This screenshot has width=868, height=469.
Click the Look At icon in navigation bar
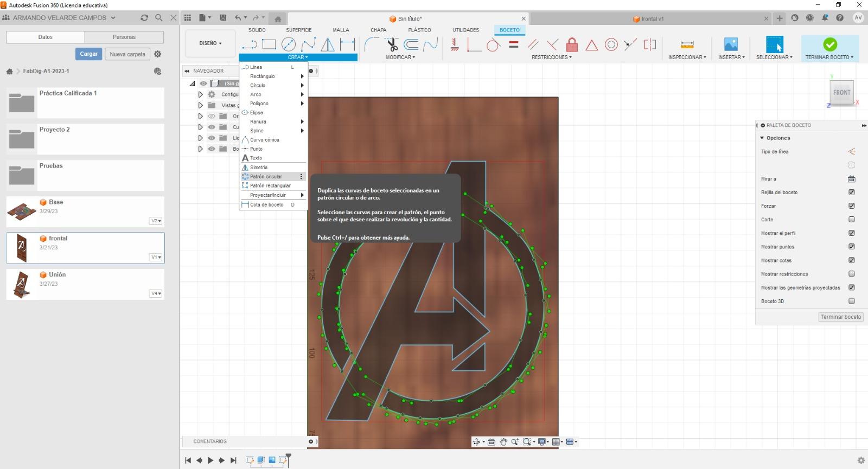click(491, 442)
